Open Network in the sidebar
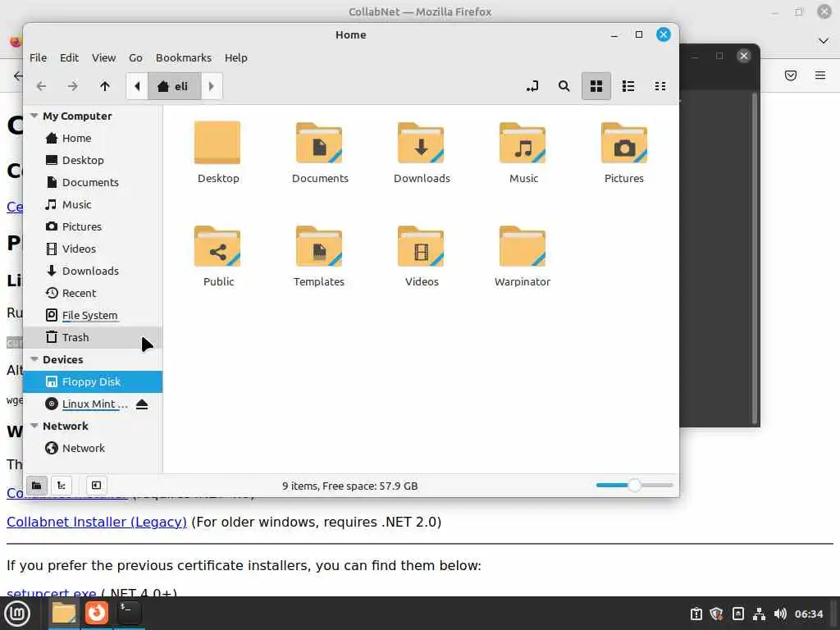The height and width of the screenshot is (630, 840). [93, 448]
